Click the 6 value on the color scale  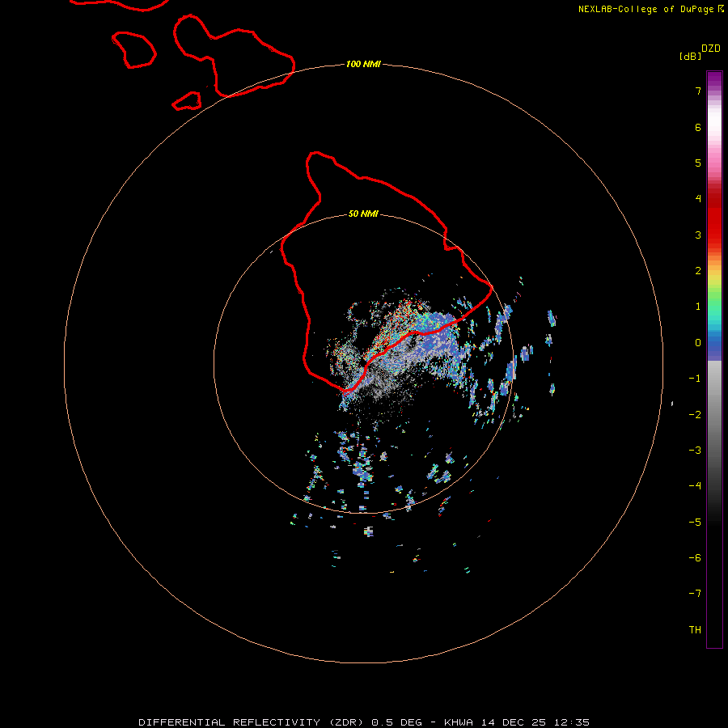coord(698,127)
